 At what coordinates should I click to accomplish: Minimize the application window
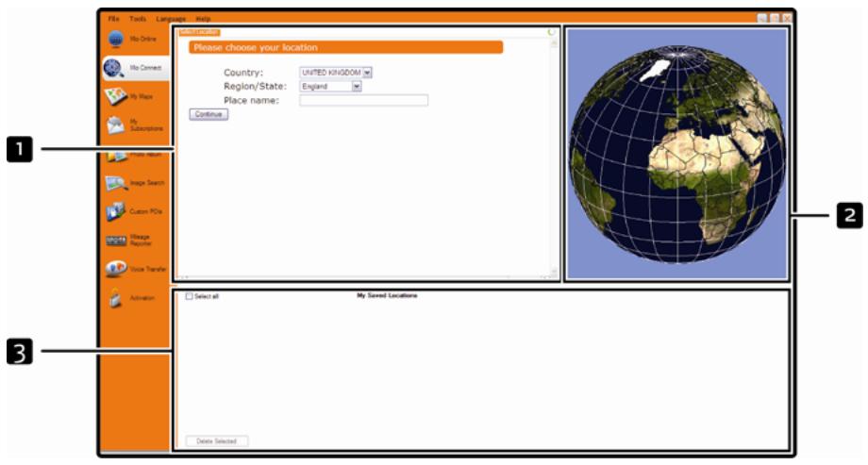(762, 18)
